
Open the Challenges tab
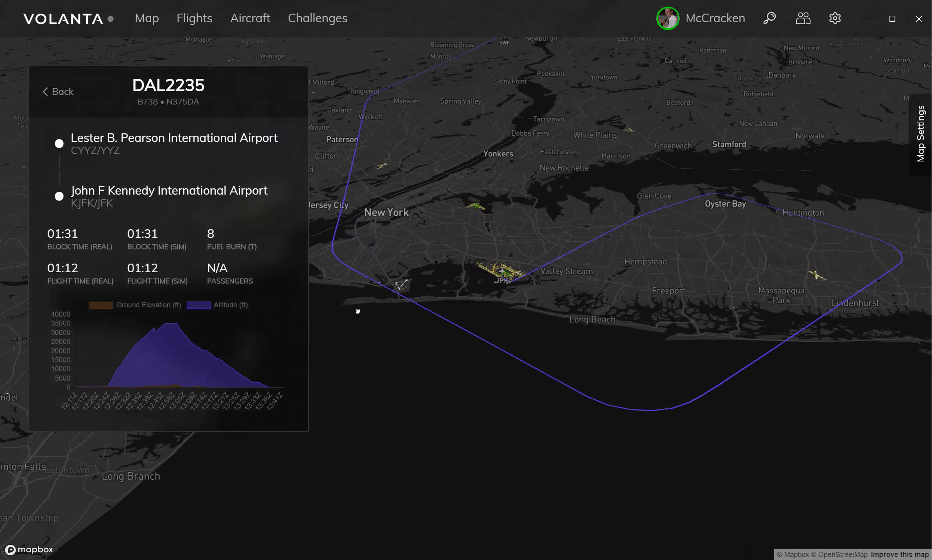(x=317, y=18)
